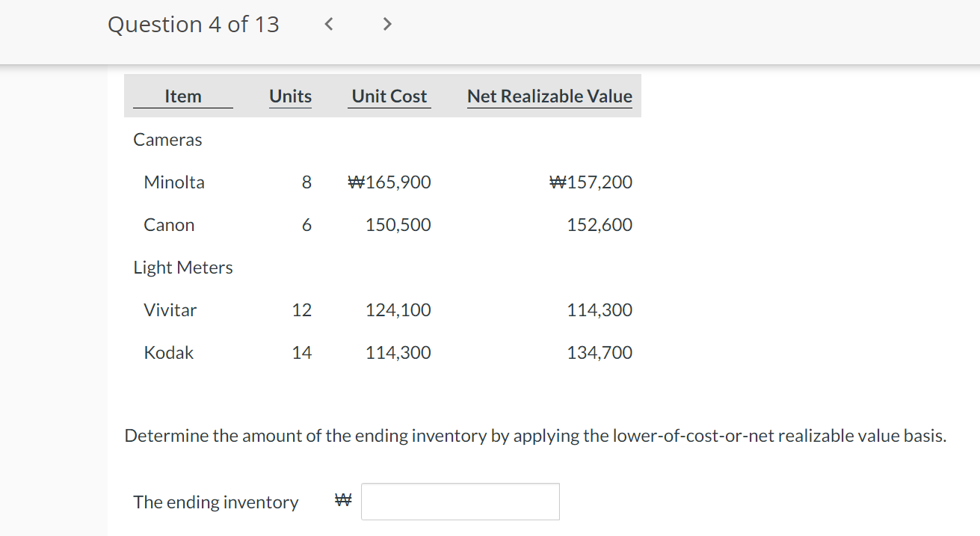The width and height of the screenshot is (980, 536).
Task: Select the Cameras category label
Action: [167, 140]
